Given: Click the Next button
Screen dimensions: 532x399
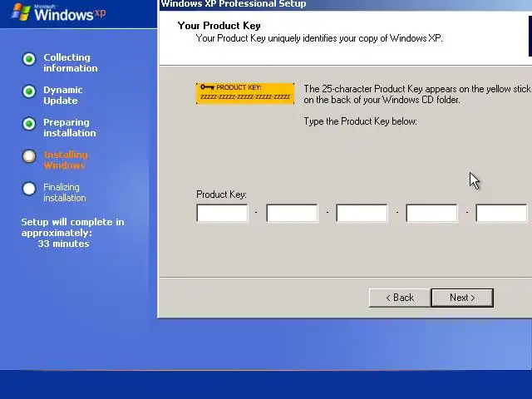Looking at the screenshot, I should pyautogui.click(x=462, y=298).
